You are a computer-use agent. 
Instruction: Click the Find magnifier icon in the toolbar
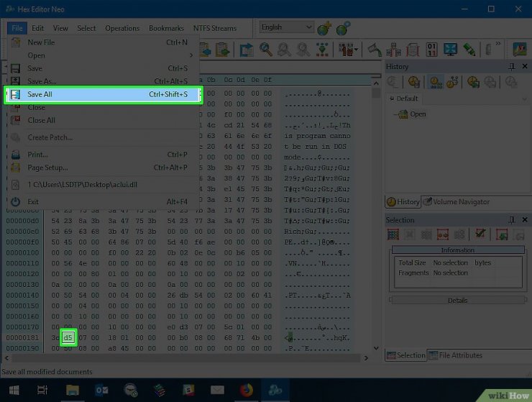[266, 50]
